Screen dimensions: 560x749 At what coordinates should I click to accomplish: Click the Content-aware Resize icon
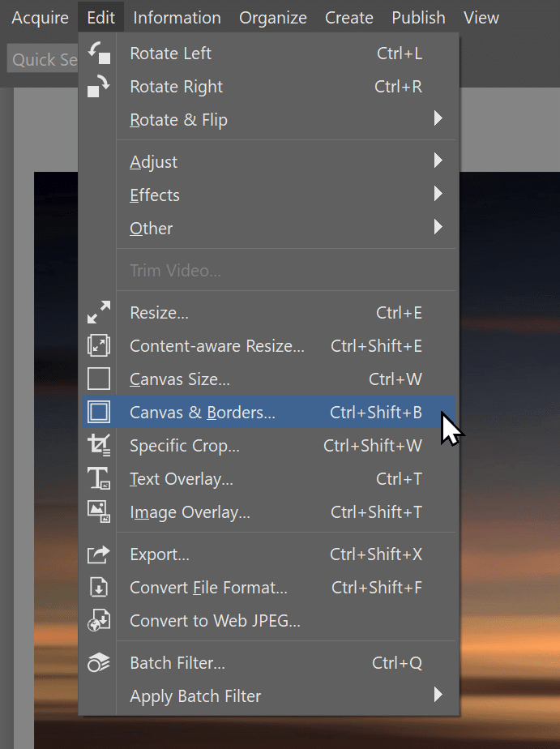(x=99, y=346)
